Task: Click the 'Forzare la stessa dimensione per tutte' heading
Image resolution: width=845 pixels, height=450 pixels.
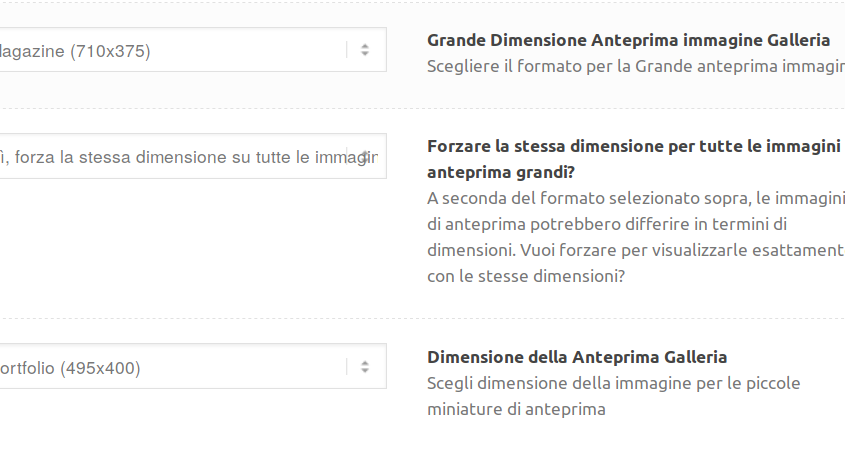Action: pos(634,146)
